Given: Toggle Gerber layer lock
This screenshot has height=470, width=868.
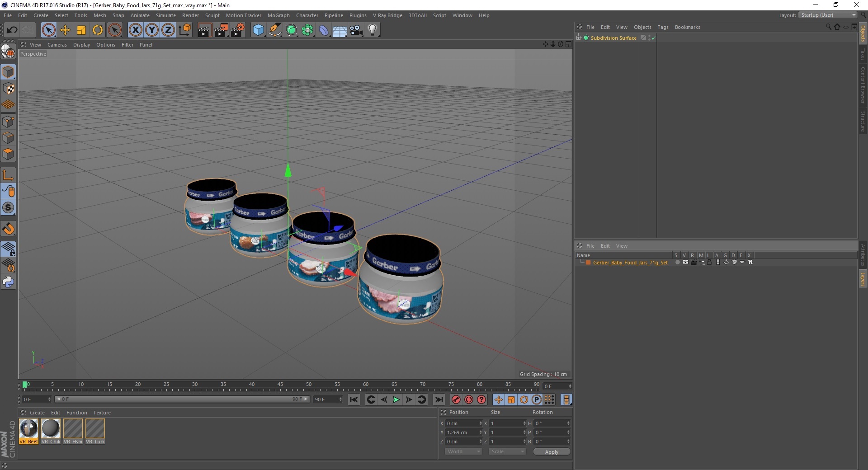Looking at the screenshot, I should point(710,262).
